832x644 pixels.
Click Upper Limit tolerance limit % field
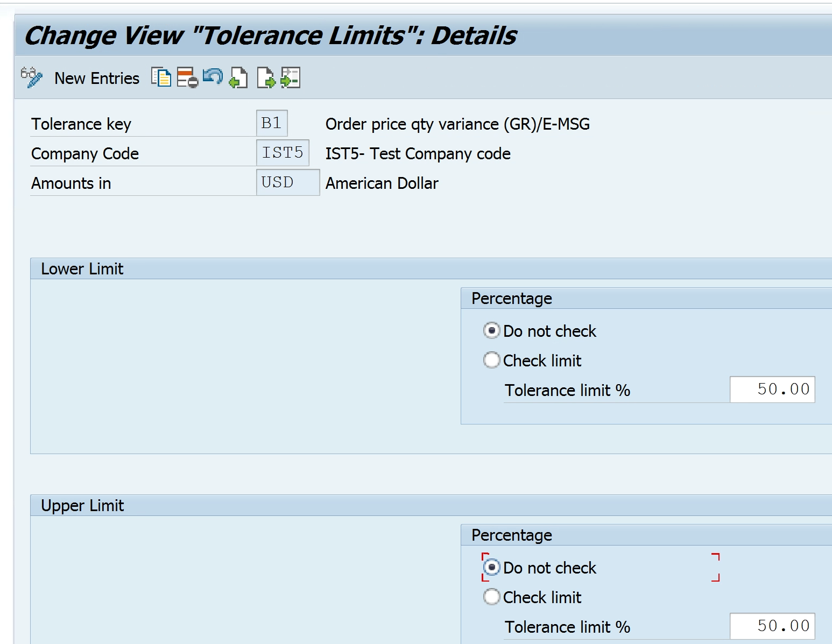click(x=772, y=626)
